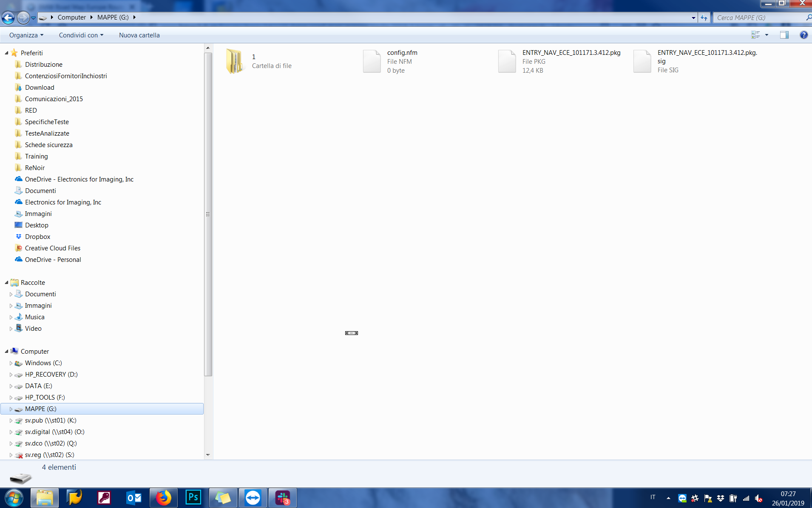Select the folder named 1

pos(259,61)
